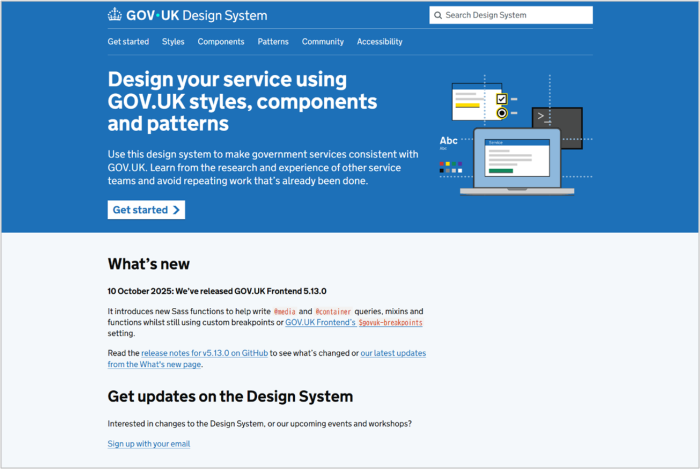
Task: Open the Accessibility navigation item
Action: pyautogui.click(x=380, y=42)
